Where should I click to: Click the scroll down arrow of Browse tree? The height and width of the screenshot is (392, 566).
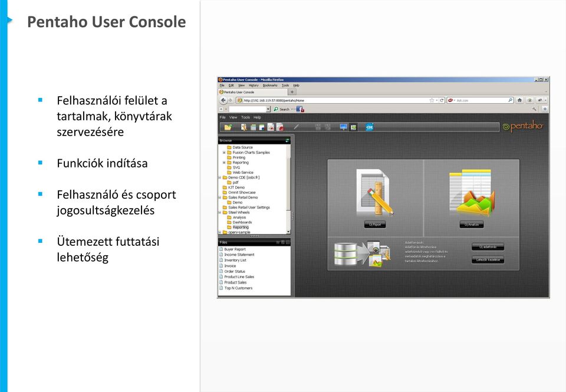click(x=288, y=232)
